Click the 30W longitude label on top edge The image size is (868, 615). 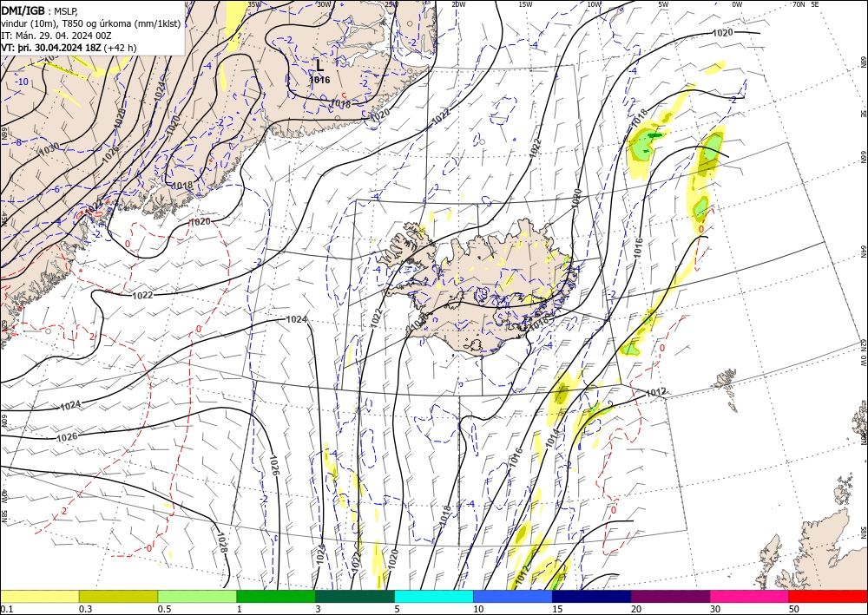[324, 4]
